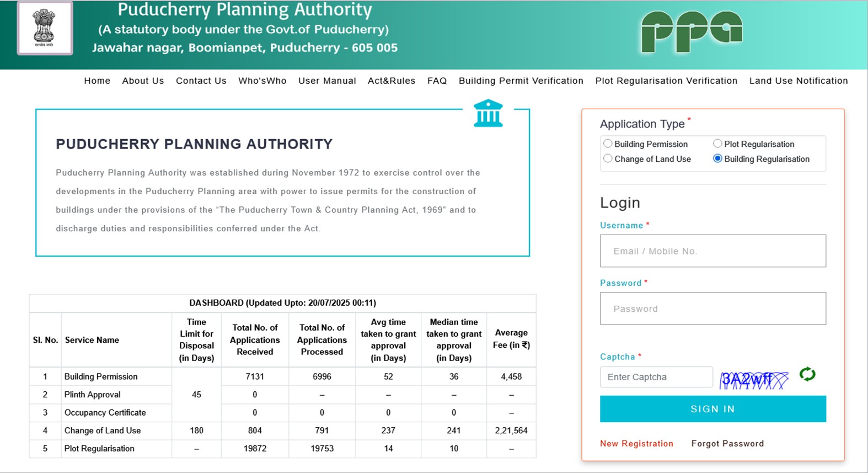
Task: Select Building Permission radio button
Action: click(608, 144)
